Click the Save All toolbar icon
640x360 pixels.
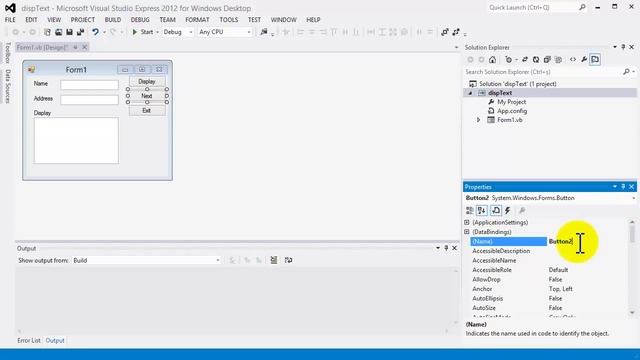pyautogui.click(x=80, y=32)
